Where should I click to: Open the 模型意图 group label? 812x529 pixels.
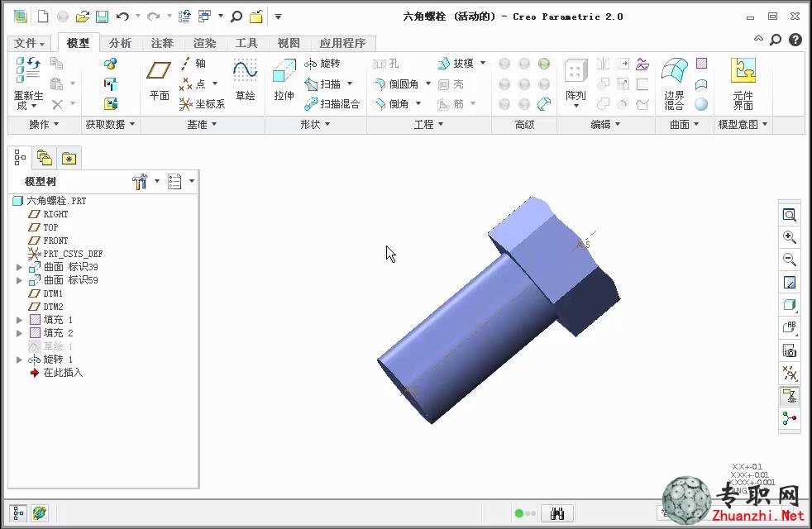click(x=743, y=125)
